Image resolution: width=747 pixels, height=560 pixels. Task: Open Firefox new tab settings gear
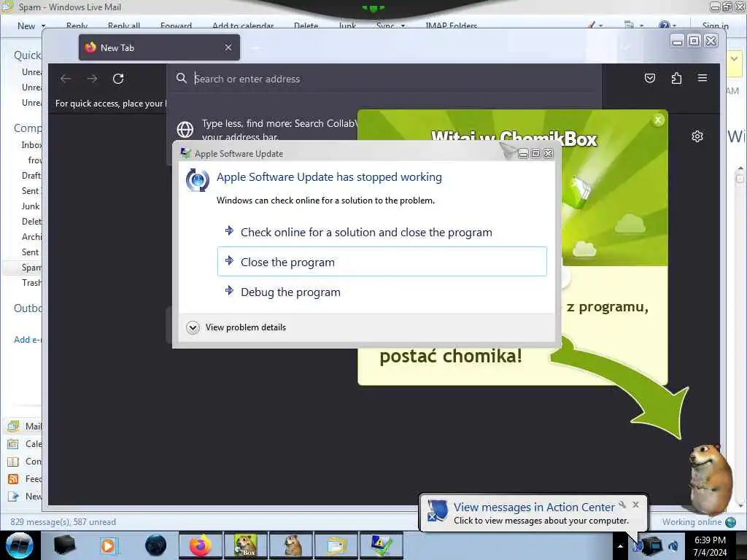tap(697, 136)
